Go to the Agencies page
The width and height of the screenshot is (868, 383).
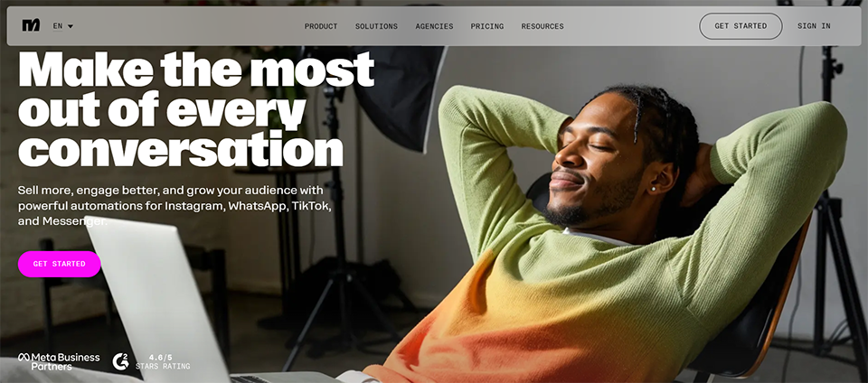point(435,26)
